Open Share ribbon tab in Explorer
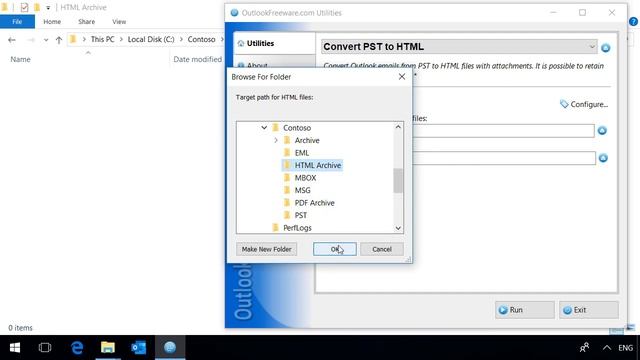The height and width of the screenshot is (360, 640). (x=87, y=22)
